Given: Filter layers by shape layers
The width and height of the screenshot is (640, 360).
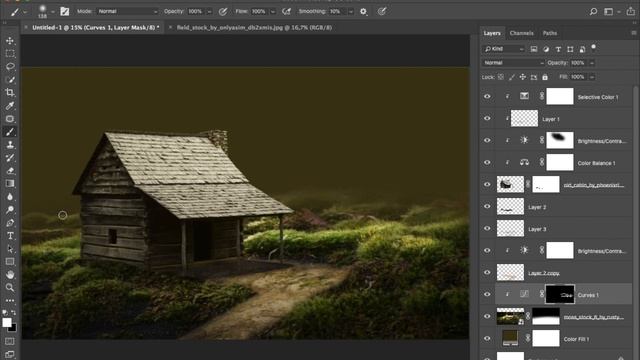Looking at the screenshot, I should 570,49.
